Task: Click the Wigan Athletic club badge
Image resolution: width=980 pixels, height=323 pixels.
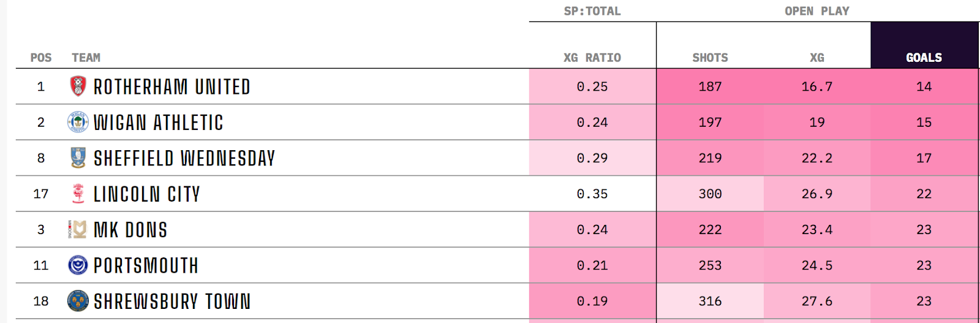Action: tap(78, 122)
